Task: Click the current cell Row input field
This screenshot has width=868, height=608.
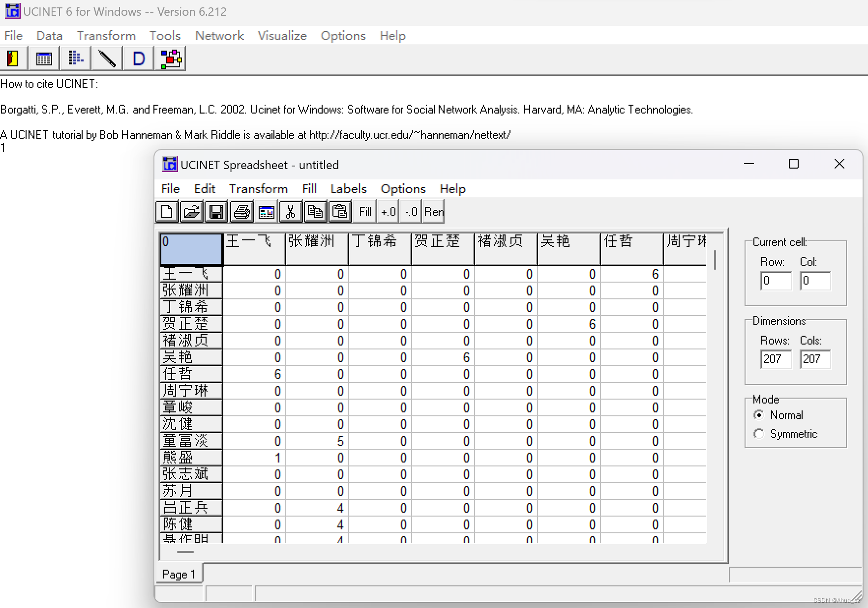Action: [776, 281]
